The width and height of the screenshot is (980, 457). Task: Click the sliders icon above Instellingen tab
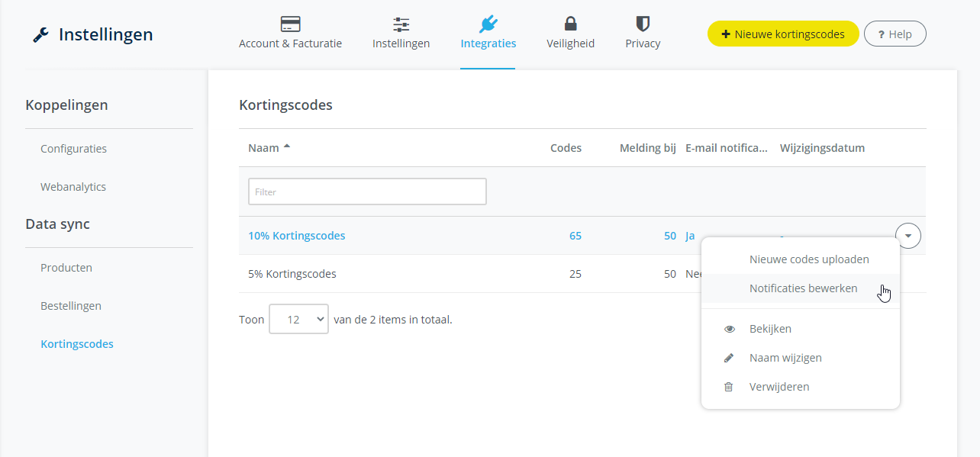click(x=401, y=23)
